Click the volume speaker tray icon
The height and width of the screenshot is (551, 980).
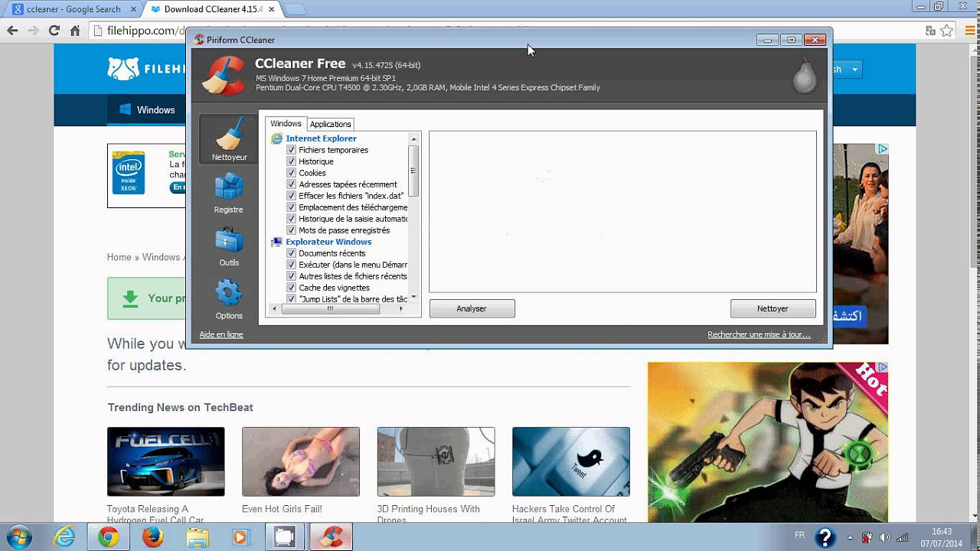885,537
